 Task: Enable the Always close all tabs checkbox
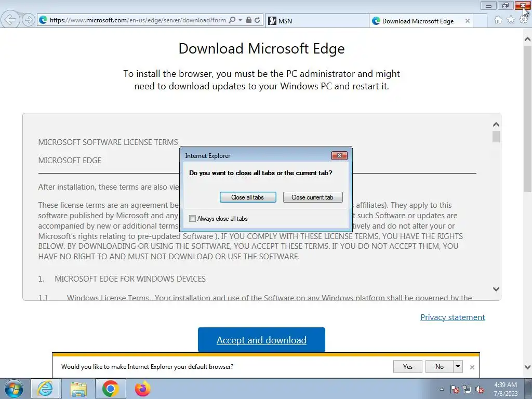[x=192, y=219]
